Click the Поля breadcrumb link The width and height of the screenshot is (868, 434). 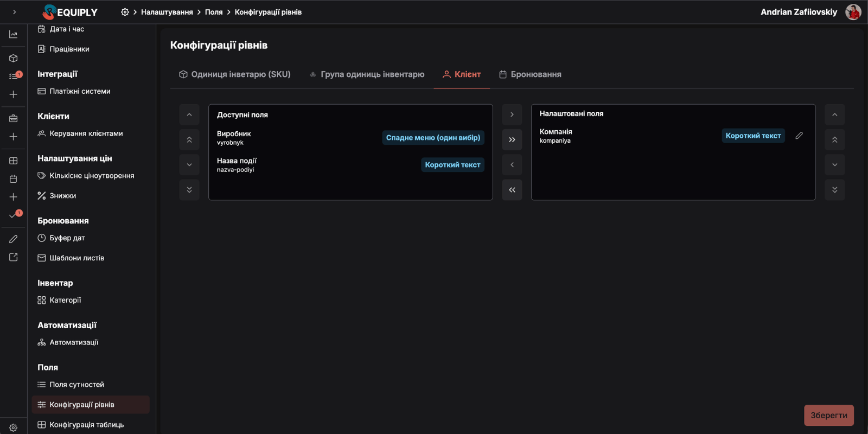tap(214, 12)
